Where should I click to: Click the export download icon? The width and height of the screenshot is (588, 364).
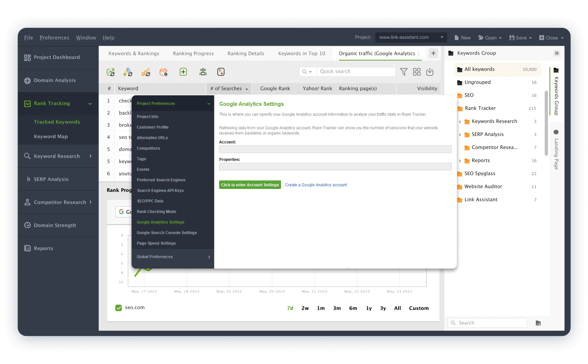click(x=430, y=72)
